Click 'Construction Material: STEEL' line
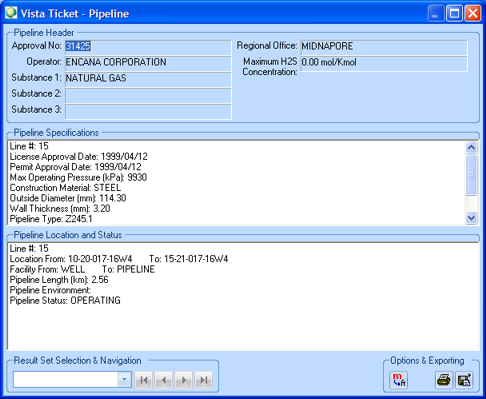Image resolution: width=486 pixels, height=399 pixels. point(65,188)
